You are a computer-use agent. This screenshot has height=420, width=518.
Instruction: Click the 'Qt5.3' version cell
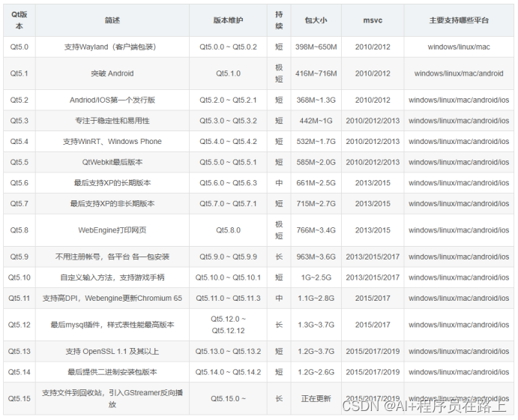click(19, 121)
